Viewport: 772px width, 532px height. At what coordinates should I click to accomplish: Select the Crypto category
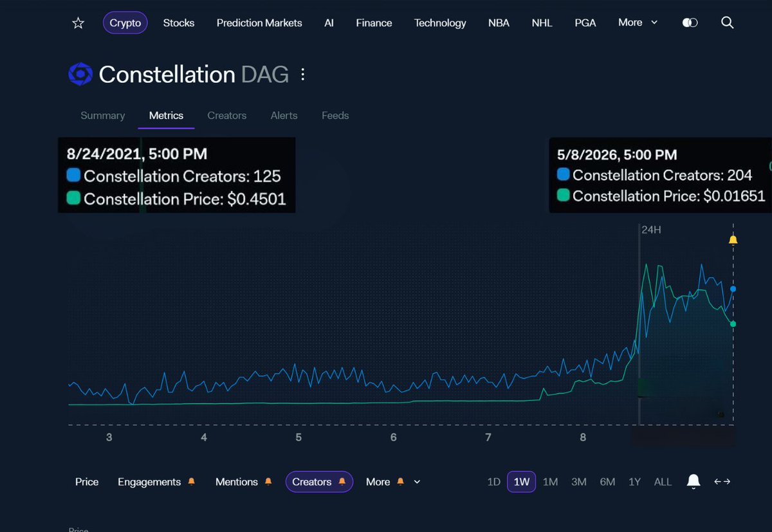(x=125, y=23)
